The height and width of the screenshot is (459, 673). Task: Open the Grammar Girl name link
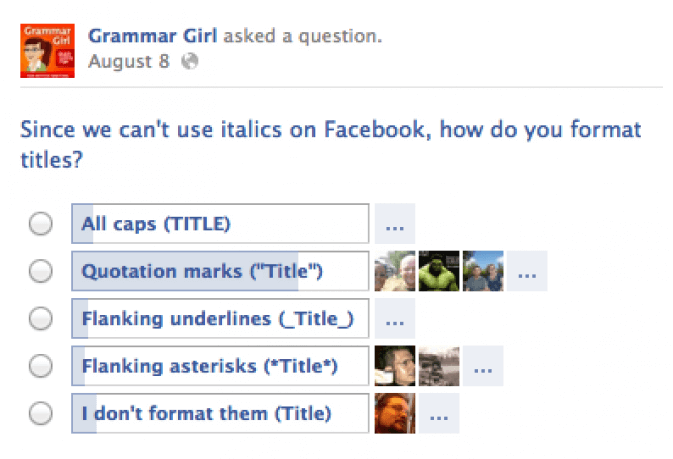(x=153, y=36)
